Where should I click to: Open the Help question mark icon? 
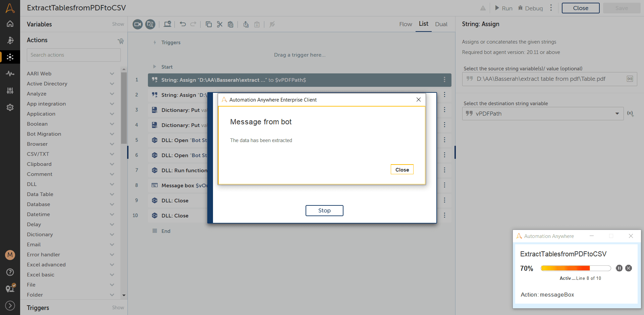tap(10, 272)
